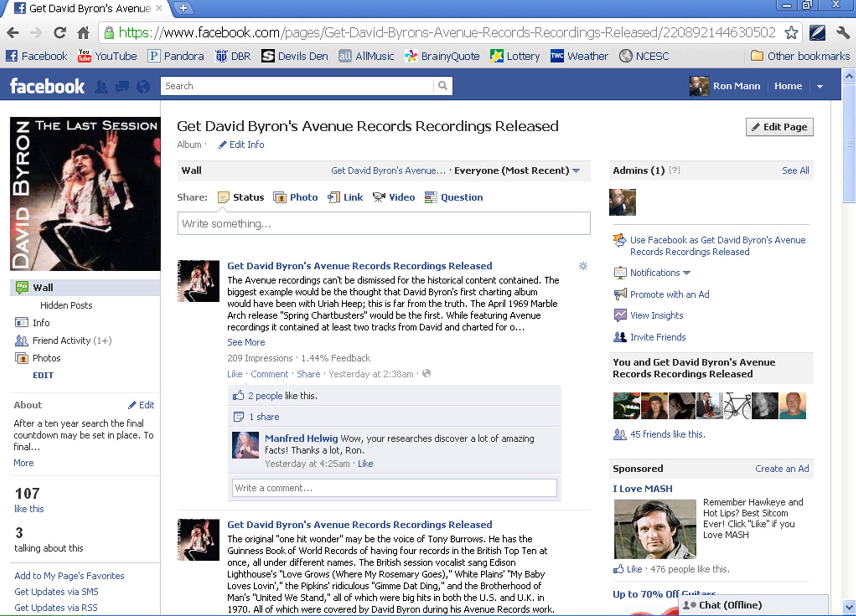This screenshot has height=616, width=856.
Task: Expand first post with See More
Action: coord(246,342)
